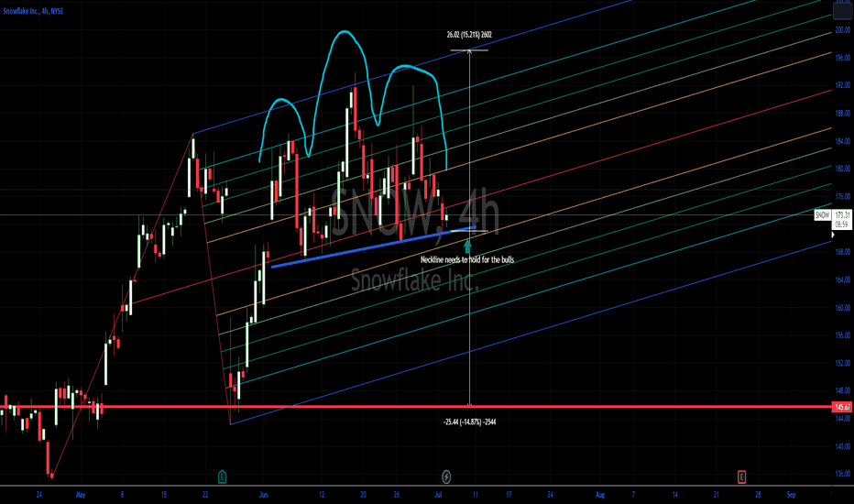Click the 164.00 price axis label

click(x=842, y=279)
